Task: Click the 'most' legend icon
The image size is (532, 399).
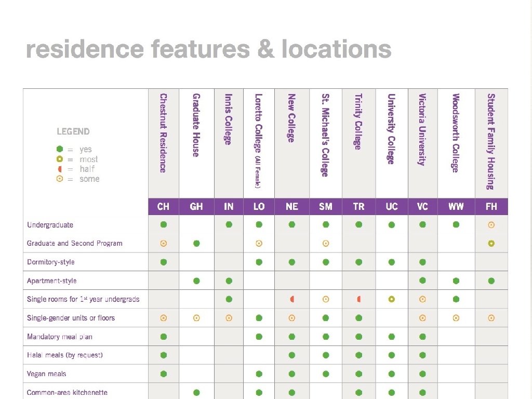Action: [x=60, y=159]
